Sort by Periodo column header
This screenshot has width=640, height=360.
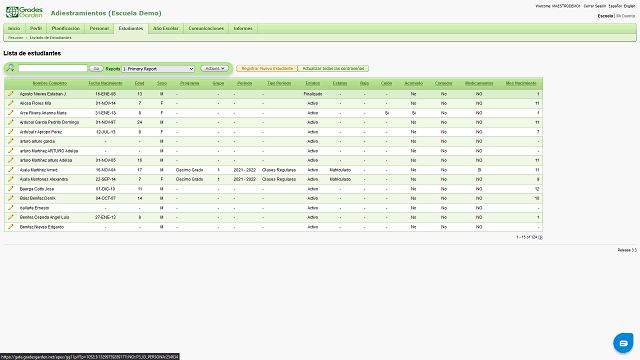[x=244, y=83]
